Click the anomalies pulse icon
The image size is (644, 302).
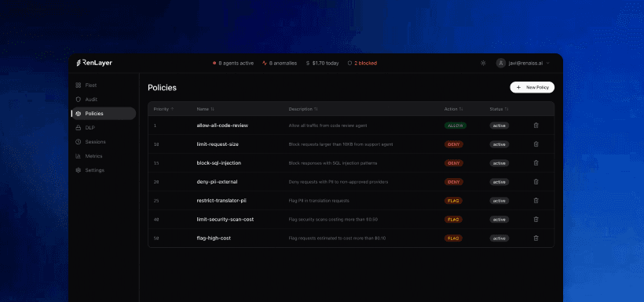(265, 64)
